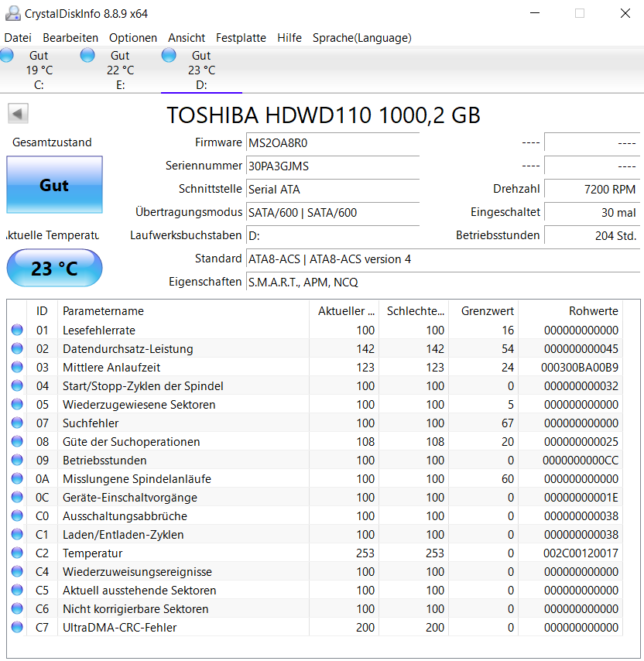Click status orb of Geräte-Einschaltvorgänge row
Screen dimensions: 644x661
tap(17, 497)
